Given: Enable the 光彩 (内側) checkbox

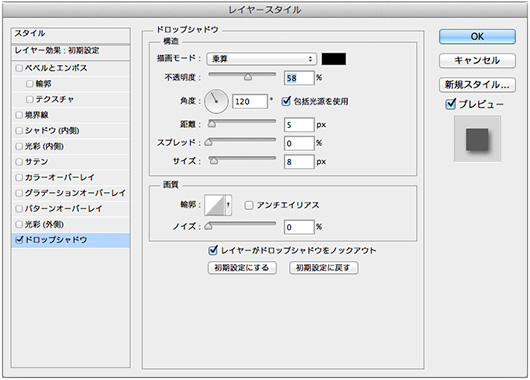Looking at the screenshot, I should pyautogui.click(x=19, y=146).
